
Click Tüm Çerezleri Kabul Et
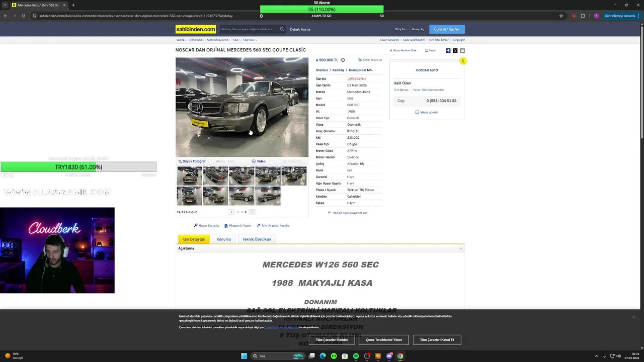tap(437, 340)
